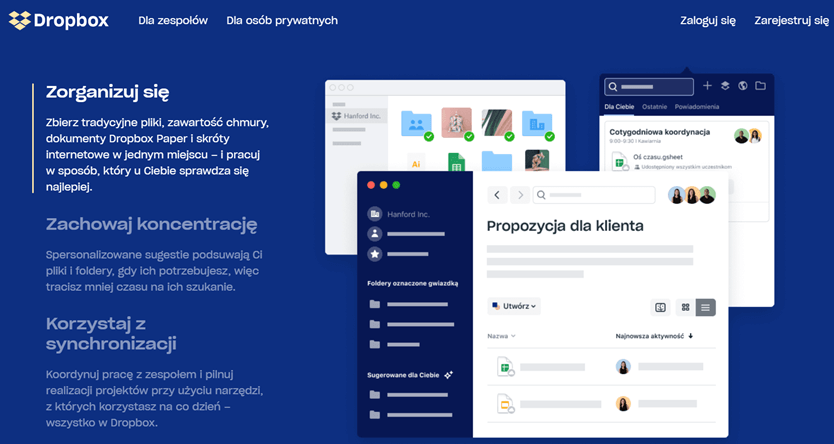
Task: Click the globe icon in the tray panel
Action: 743,86
